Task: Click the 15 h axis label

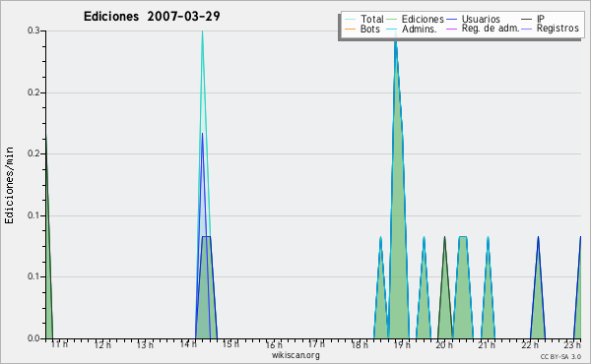Action: 230,344
